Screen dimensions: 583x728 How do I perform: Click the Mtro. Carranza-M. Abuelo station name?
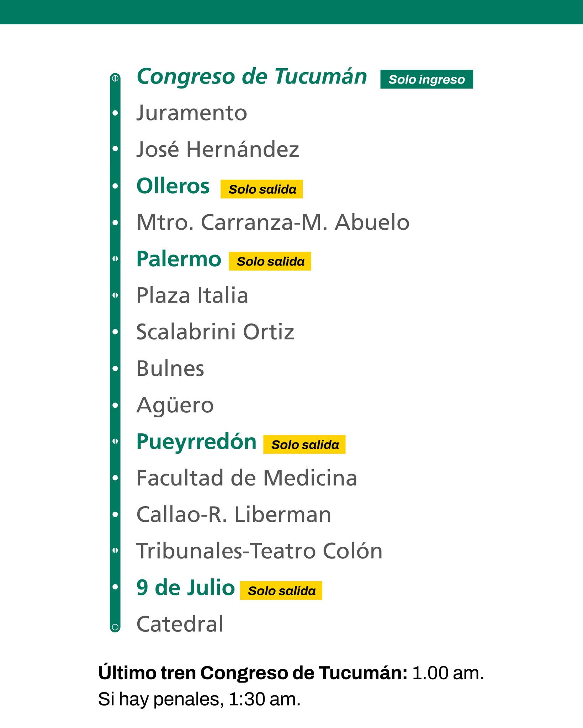pos(273,223)
